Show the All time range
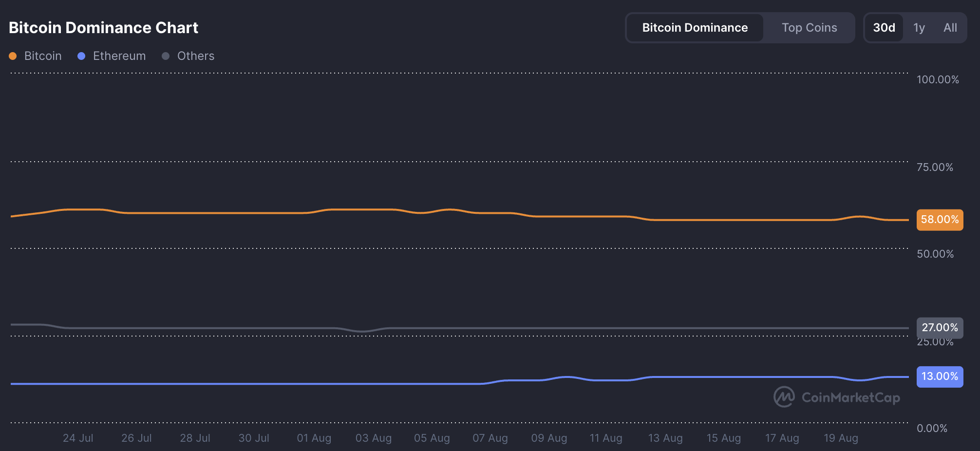Screen dimensions: 980x451 [950, 28]
